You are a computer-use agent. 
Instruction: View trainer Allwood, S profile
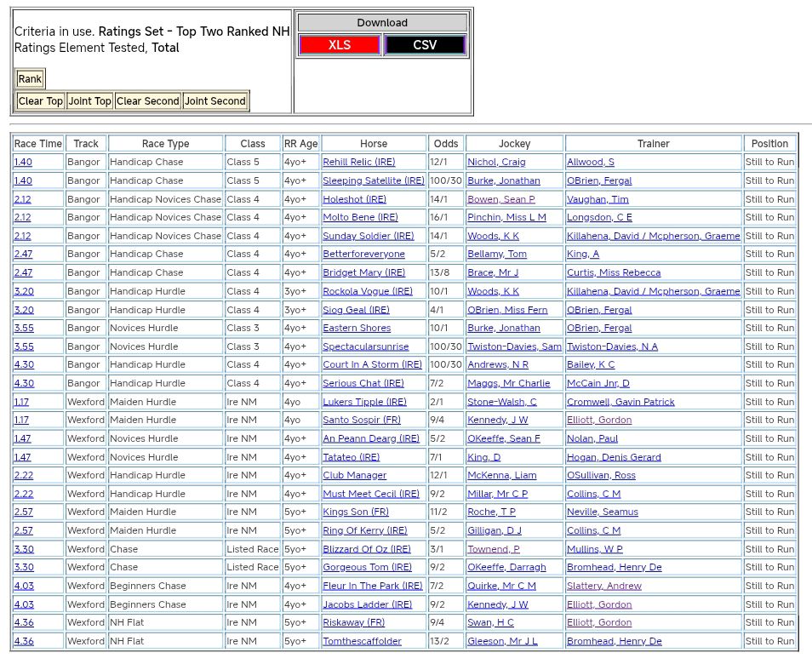[590, 162]
